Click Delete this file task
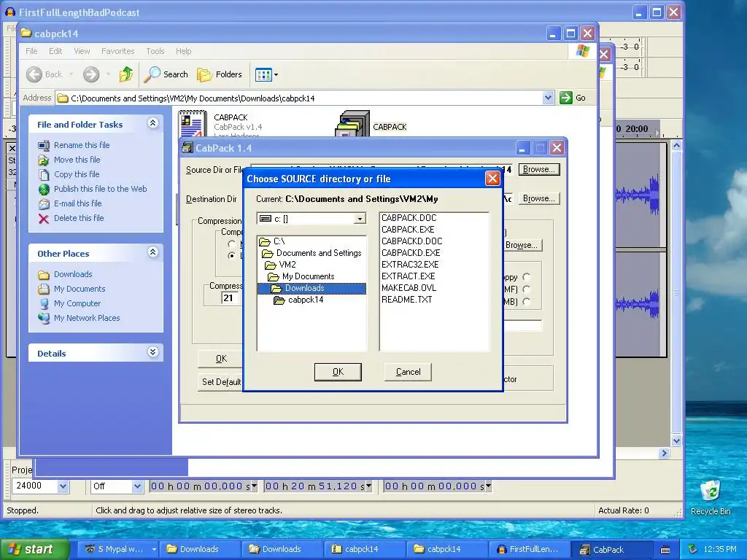 79,218
